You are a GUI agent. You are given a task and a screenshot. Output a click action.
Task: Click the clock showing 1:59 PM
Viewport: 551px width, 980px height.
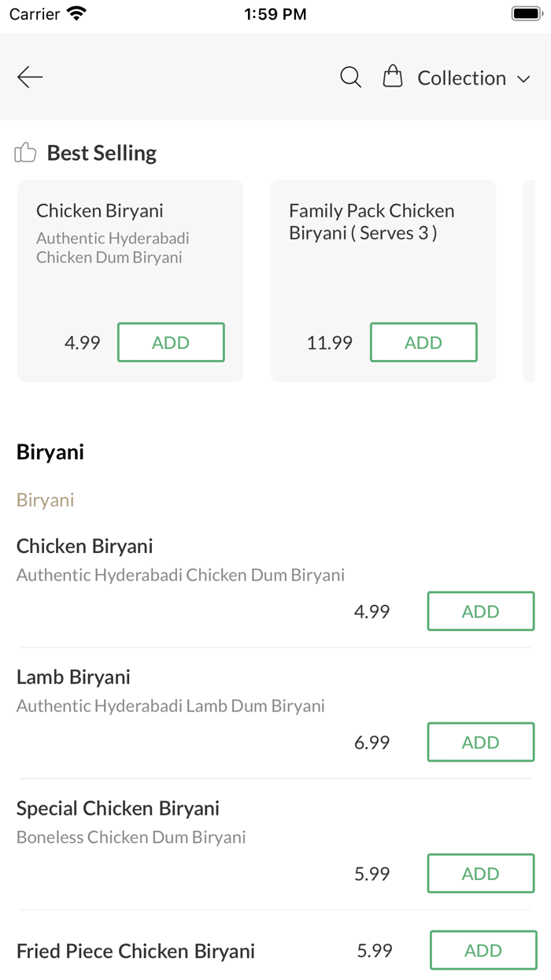click(x=275, y=13)
